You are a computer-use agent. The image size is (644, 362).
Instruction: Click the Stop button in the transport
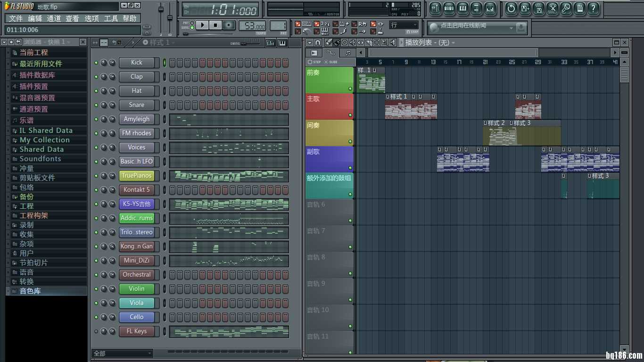pyautogui.click(x=215, y=25)
